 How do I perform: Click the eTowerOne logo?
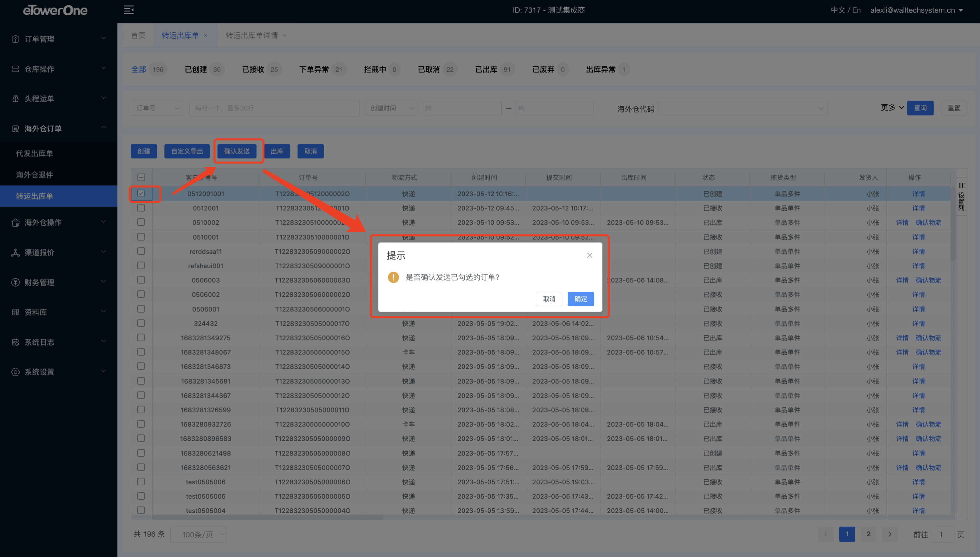55,10
